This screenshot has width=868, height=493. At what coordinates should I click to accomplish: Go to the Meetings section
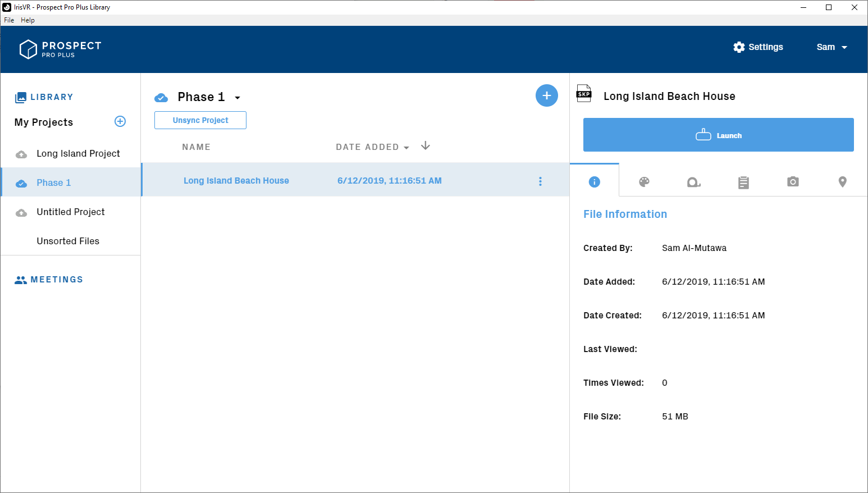pos(49,280)
